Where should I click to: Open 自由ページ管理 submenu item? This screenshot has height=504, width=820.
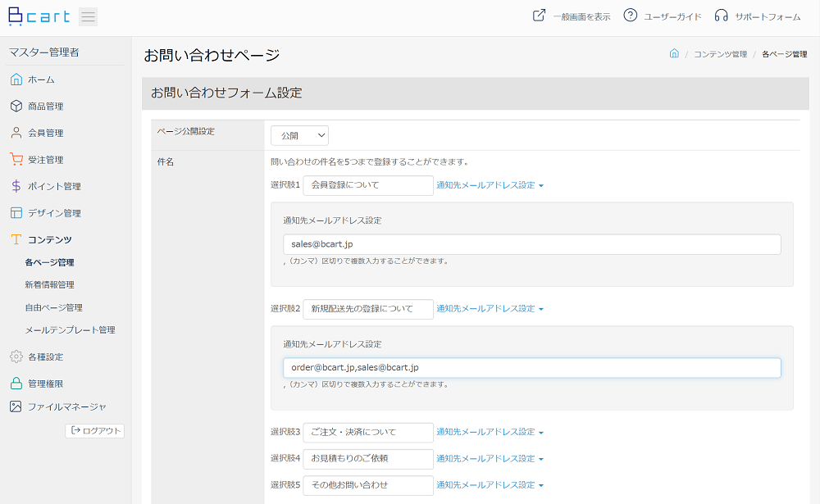53,308
